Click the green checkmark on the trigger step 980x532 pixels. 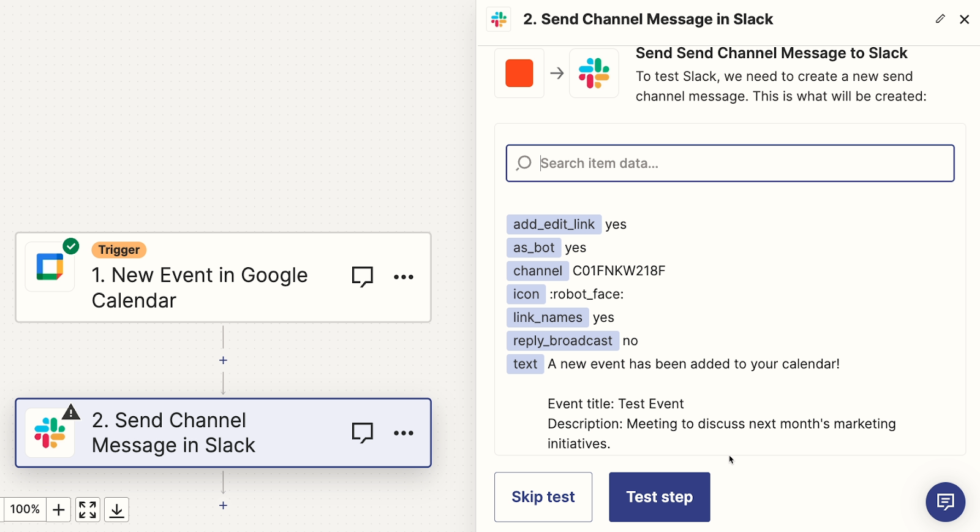coord(71,246)
